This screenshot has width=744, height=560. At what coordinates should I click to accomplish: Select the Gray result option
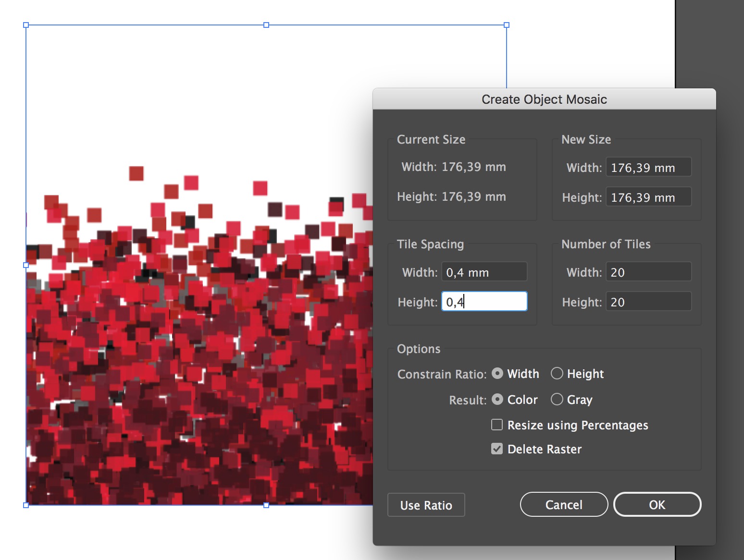click(557, 399)
